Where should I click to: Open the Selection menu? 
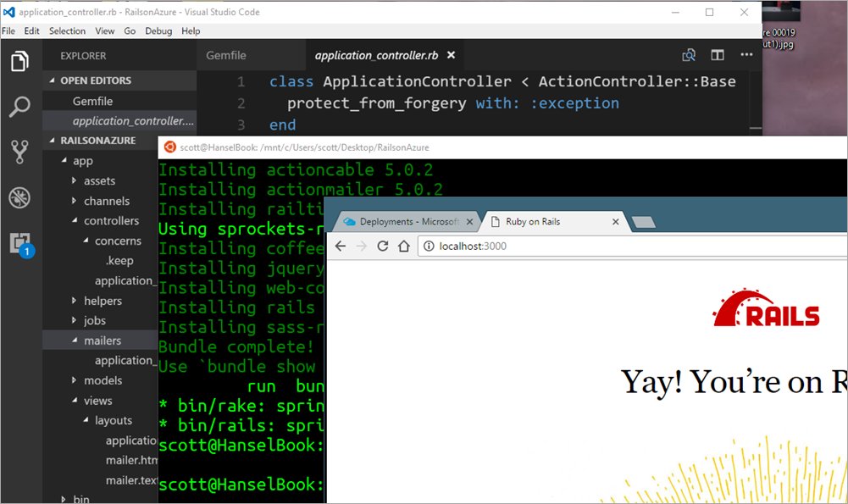[x=67, y=30]
